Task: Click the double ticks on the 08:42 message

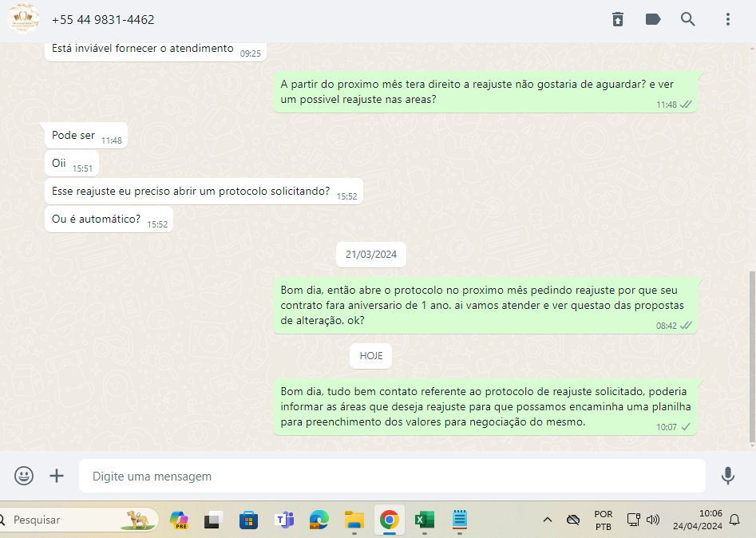Action: 686,326
